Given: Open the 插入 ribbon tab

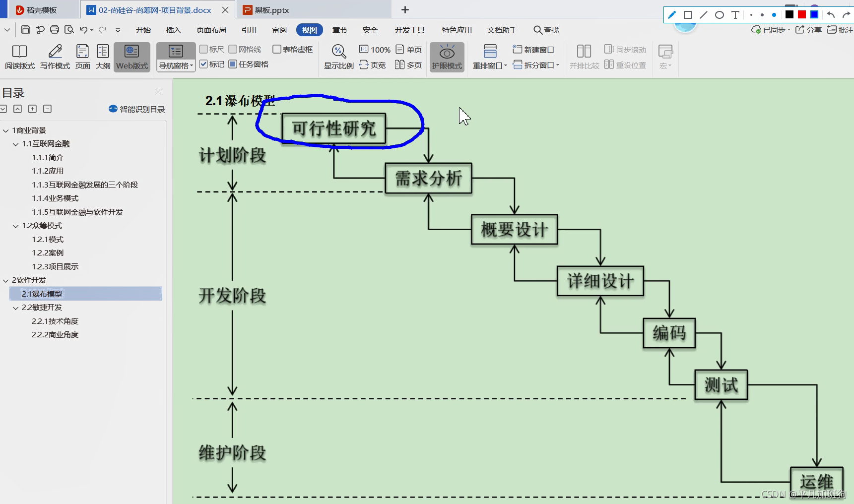Looking at the screenshot, I should (173, 30).
